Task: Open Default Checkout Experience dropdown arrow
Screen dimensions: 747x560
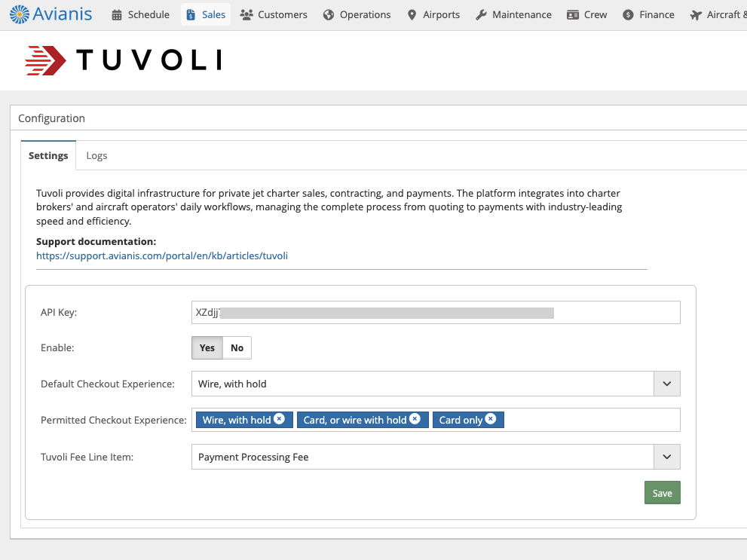Action: [667, 384]
